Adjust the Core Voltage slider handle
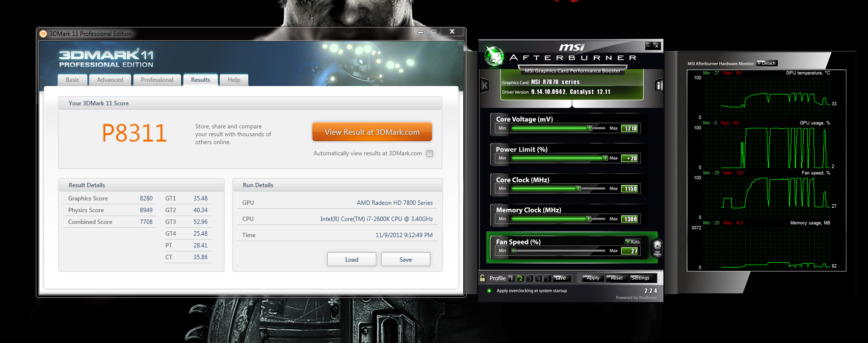 [x=590, y=128]
